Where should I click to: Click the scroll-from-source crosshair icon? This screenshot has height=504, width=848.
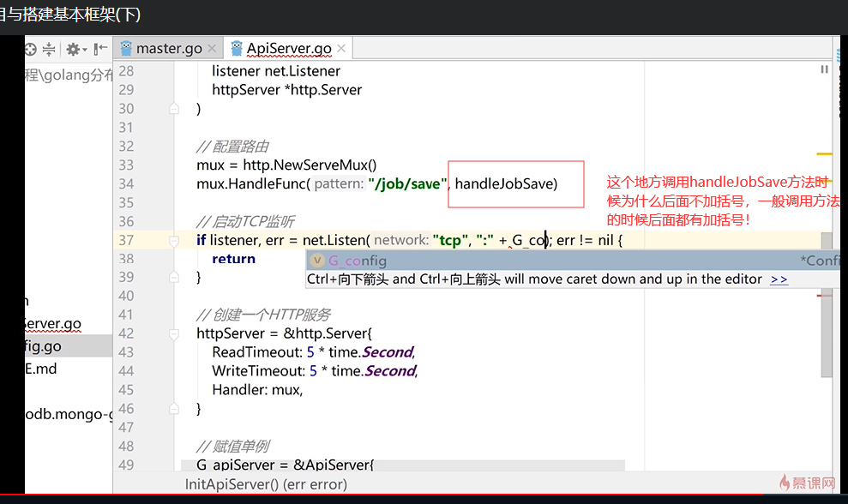pos(30,49)
